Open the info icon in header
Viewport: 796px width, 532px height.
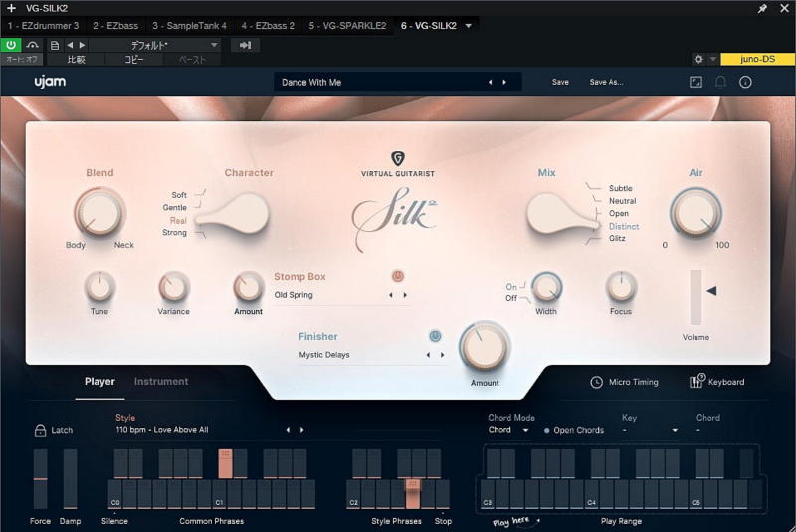tap(745, 82)
